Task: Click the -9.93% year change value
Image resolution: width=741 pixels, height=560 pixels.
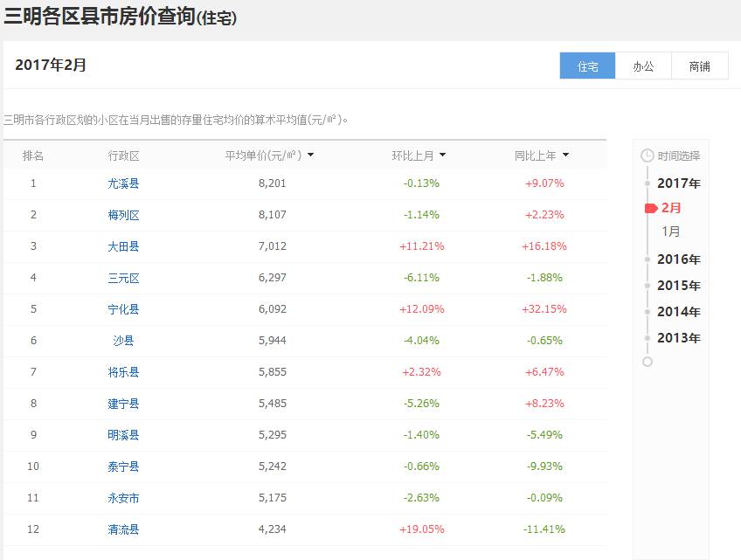Action: [x=544, y=467]
